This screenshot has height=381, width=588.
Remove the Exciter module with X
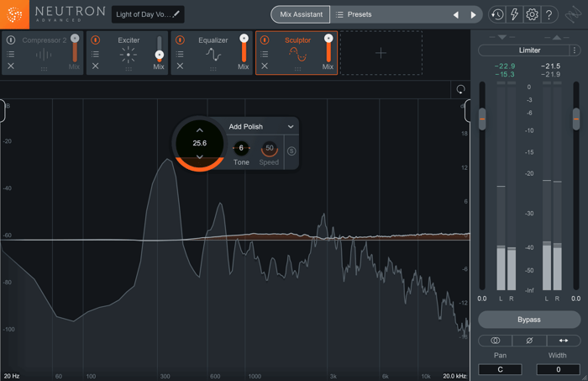click(95, 66)
